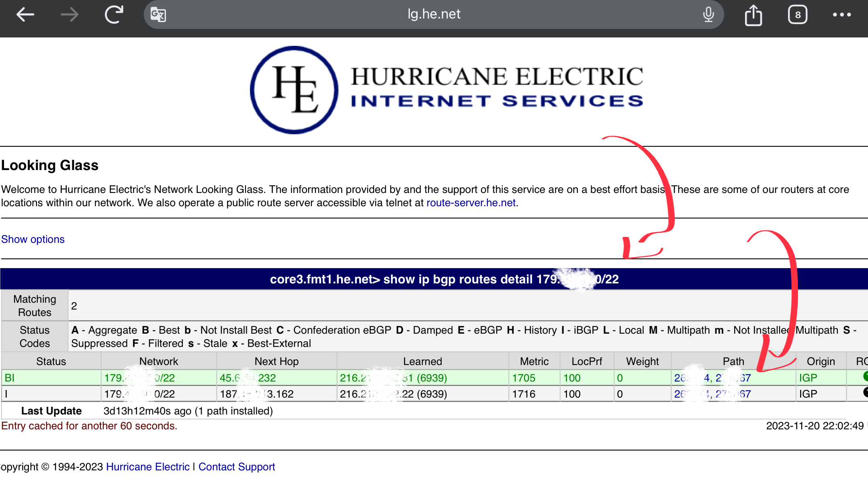Click the RO status icon in BI row
The image size is (868, 482).
[865, 377]
